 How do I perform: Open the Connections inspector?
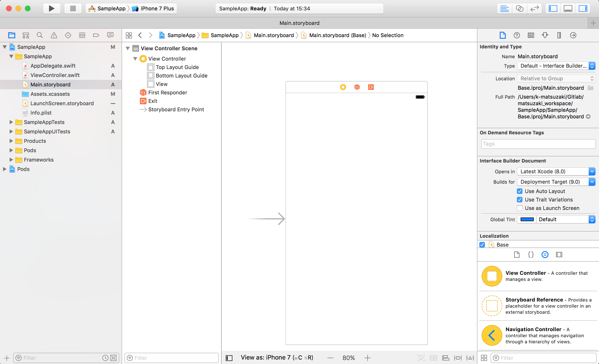pyautogui.click(x=573, y=35)
